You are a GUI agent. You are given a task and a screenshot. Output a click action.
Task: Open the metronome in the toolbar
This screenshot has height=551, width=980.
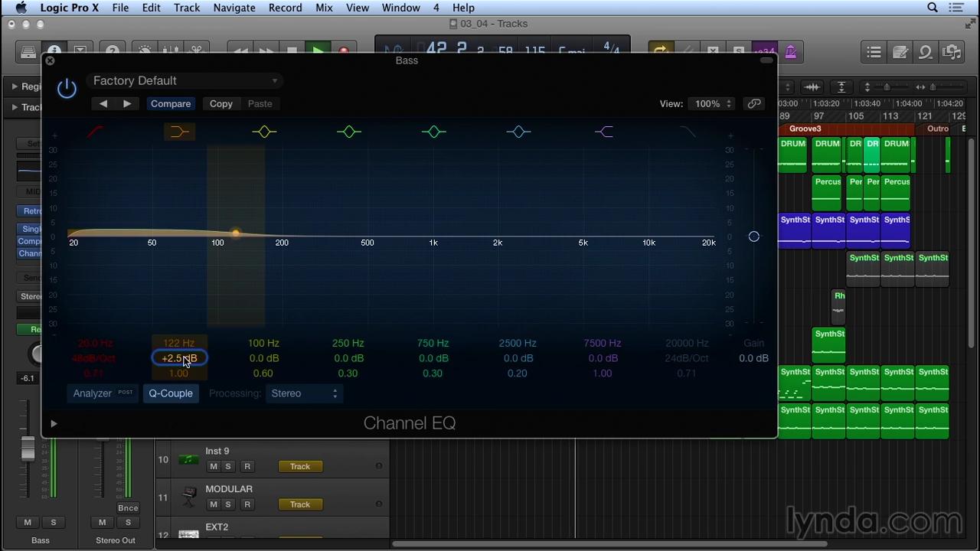(791, 52)
